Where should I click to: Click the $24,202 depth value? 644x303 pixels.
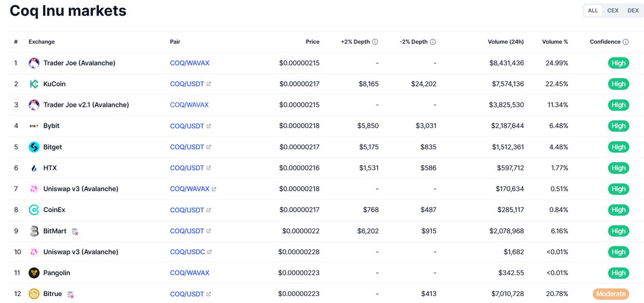424,84
